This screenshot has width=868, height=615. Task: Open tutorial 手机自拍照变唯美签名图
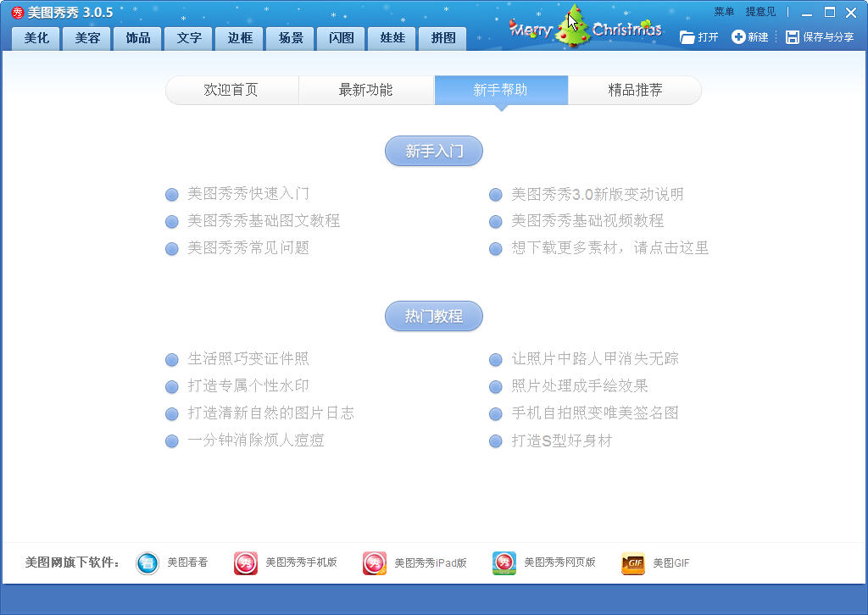pos(595,413)
